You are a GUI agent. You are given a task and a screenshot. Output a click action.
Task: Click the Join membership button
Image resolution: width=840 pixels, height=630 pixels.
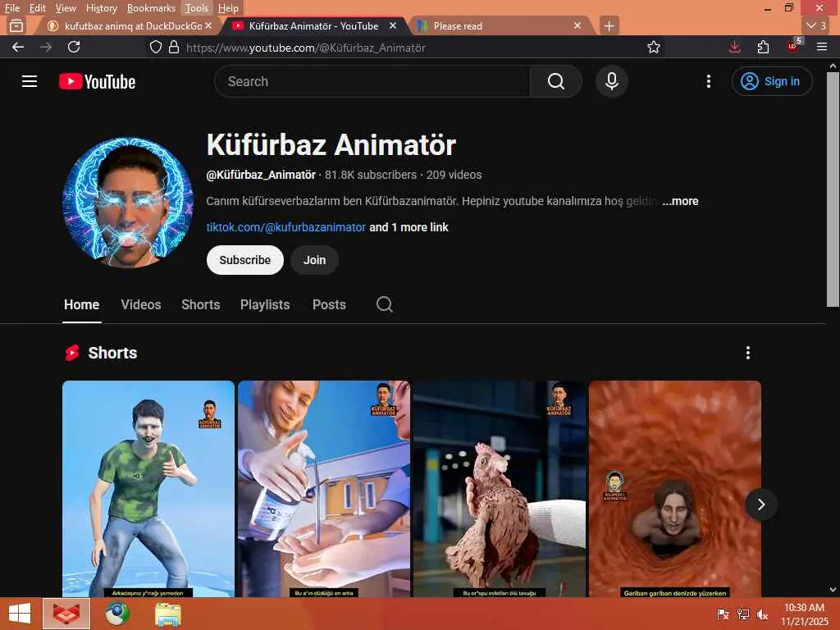coord(314,260)
